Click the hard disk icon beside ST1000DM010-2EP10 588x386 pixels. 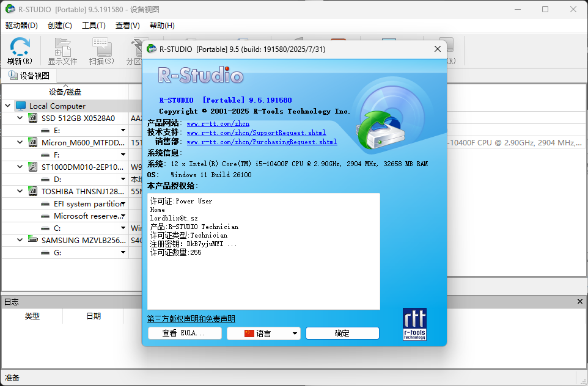point(33,167)
